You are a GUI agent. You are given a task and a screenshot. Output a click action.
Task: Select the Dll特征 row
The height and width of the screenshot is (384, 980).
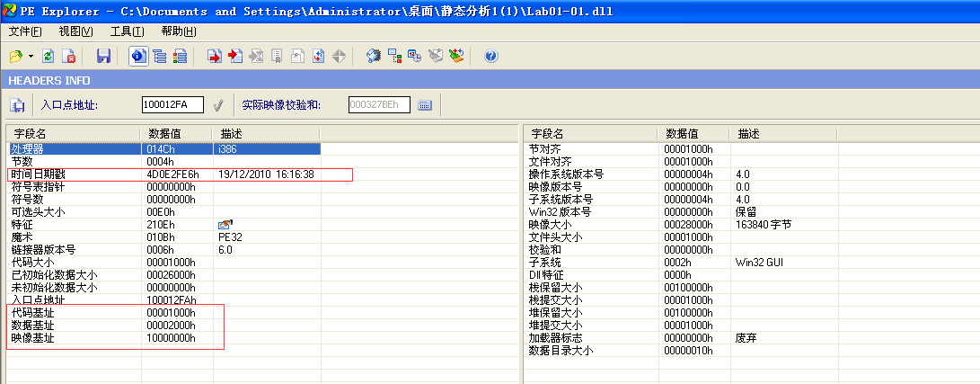[681, 275]
